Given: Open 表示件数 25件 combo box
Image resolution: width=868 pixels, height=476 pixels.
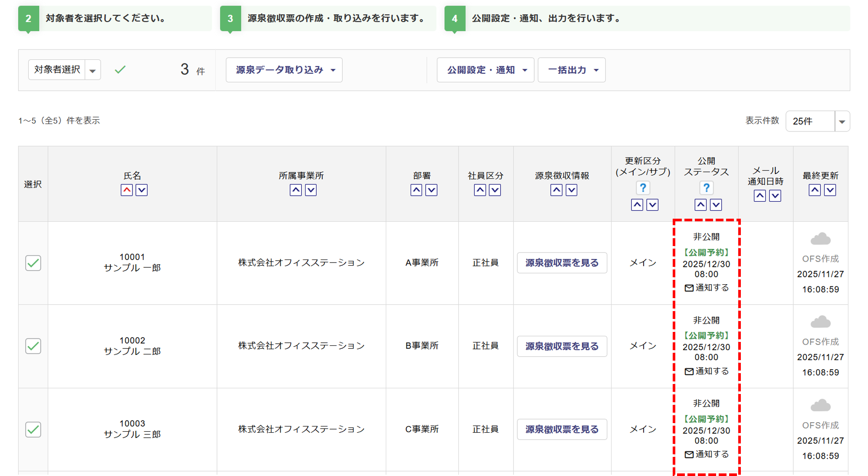Looking at the screenshot, I should pos(817,121).
